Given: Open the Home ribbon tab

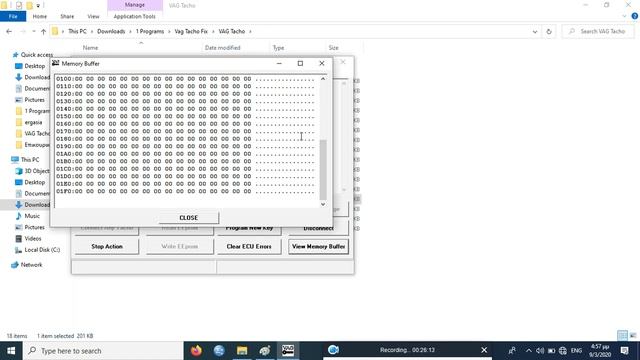Looking at the screenshot, I should click(x=40, y=16).
